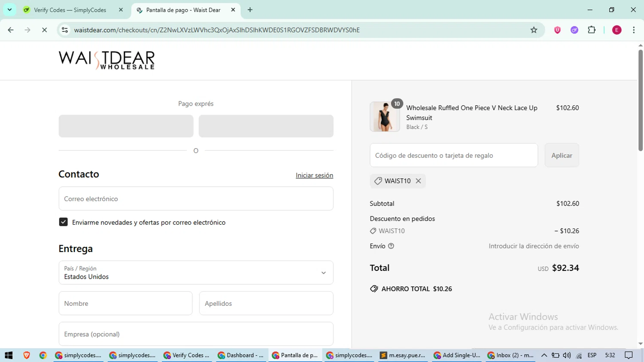Click the uBlock shield extension icon
The width and height of the screenshot is (644, 362).
tap(557, 30)
